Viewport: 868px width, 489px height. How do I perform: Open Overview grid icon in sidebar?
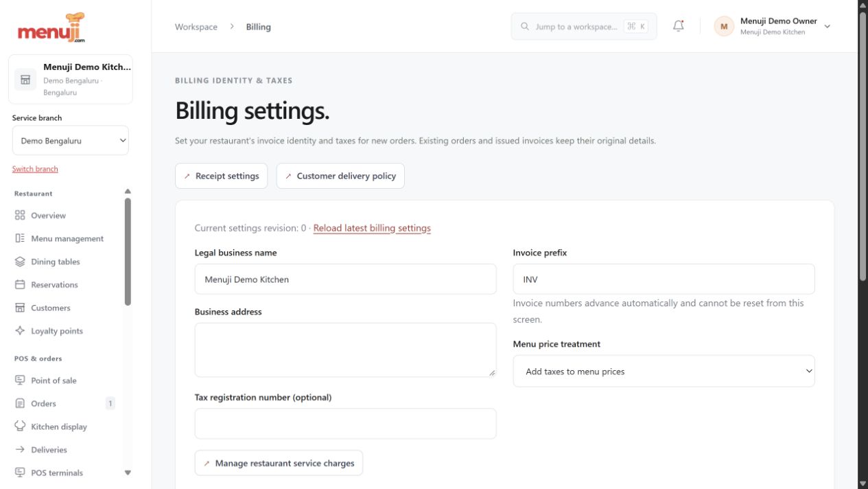tap(20, 215)
